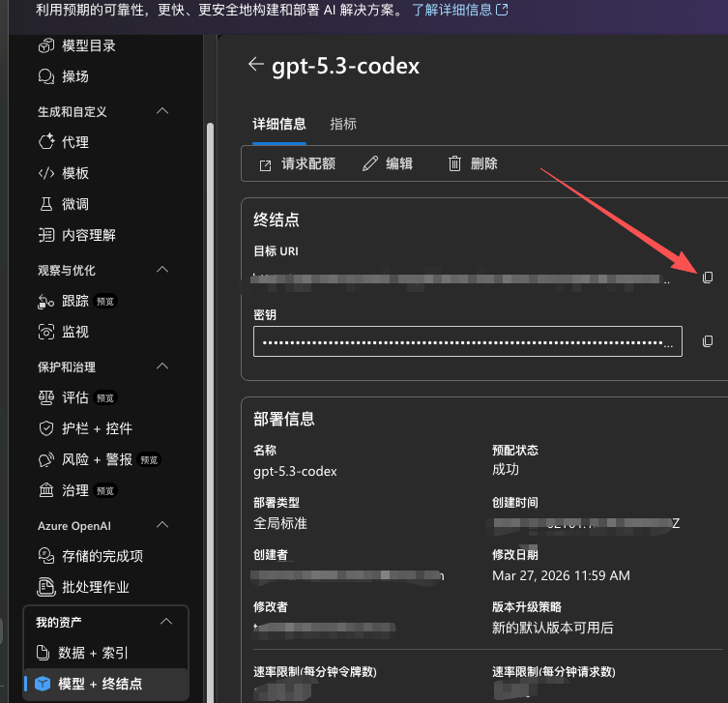This screenshot has width=728, height=703.
Task: Click the evaluation scales icon
Action: pos(46,397)
